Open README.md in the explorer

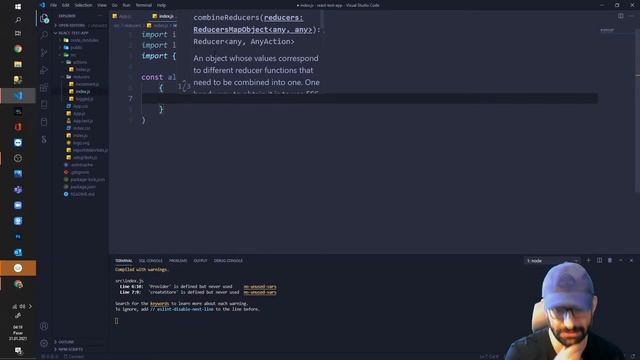coord(82,194)
